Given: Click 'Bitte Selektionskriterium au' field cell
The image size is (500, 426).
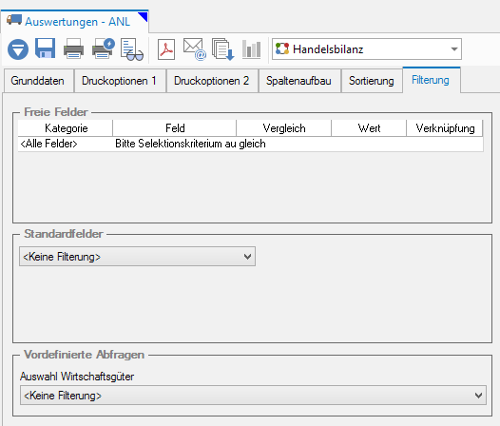Looking at the screenshot, I should tap(176, 144).
